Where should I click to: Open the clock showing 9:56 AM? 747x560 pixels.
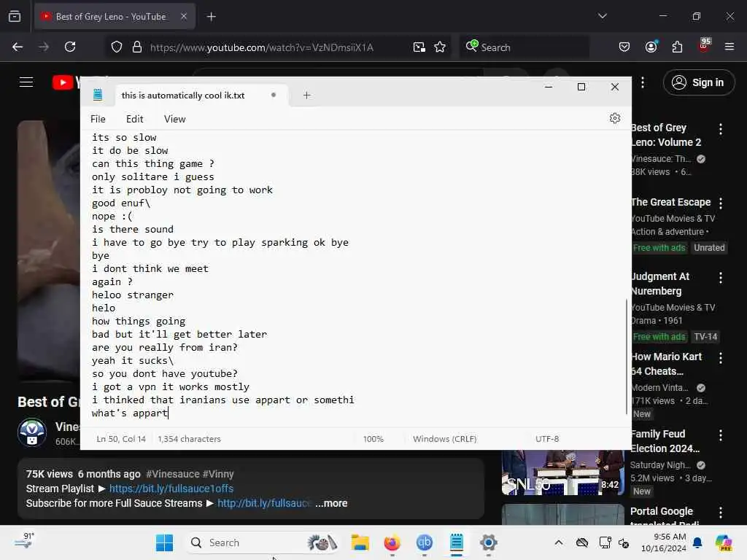tap(663, 542)
